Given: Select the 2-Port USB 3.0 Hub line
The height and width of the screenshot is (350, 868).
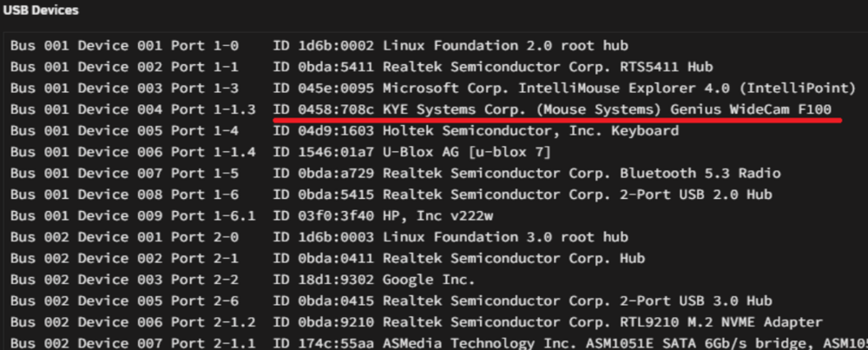Looking at the screenshot, I should [391, 300].
